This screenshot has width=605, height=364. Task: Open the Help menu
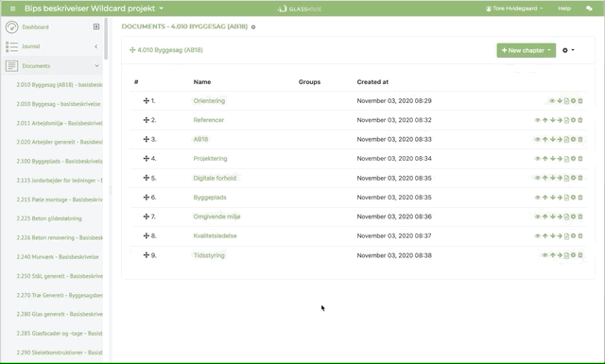pyautogui.click(x=564, y=9)
